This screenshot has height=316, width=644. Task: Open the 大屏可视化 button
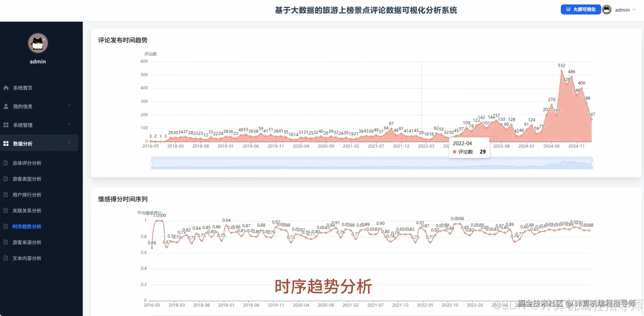(x=581, y=10)
